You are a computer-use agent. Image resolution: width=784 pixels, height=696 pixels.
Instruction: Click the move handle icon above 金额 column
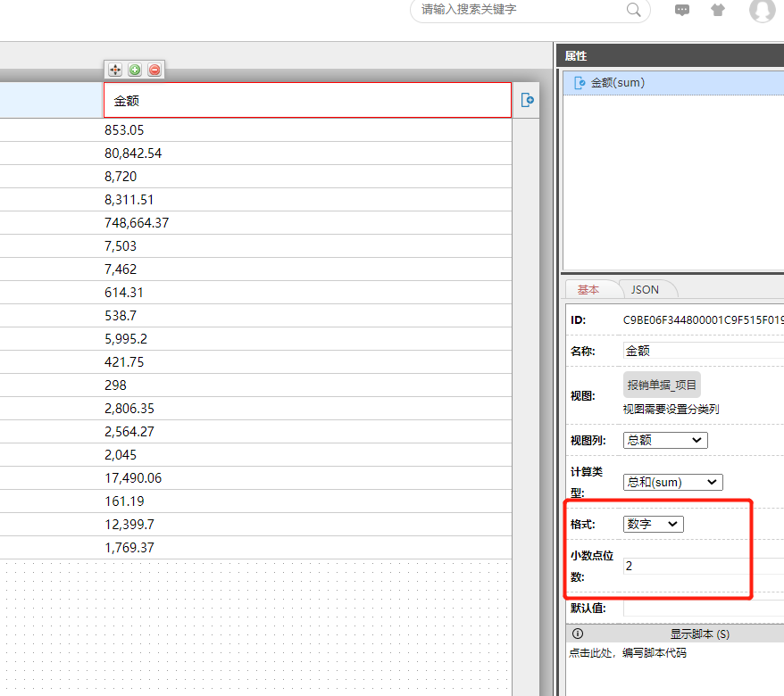(x=115, y=70)
